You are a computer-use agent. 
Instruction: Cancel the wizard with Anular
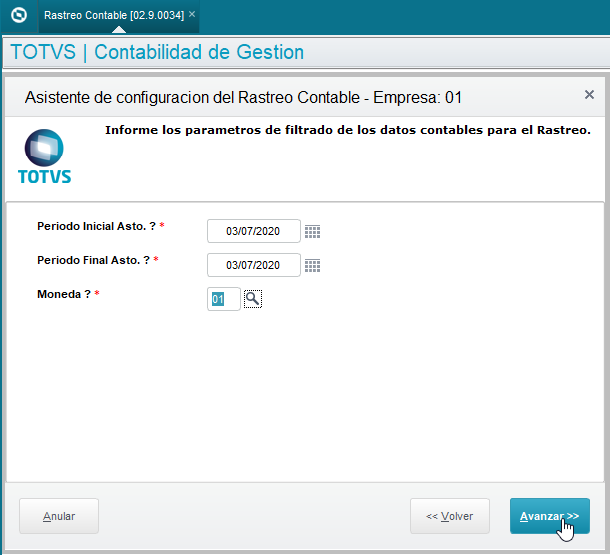[x=59, y=516]
